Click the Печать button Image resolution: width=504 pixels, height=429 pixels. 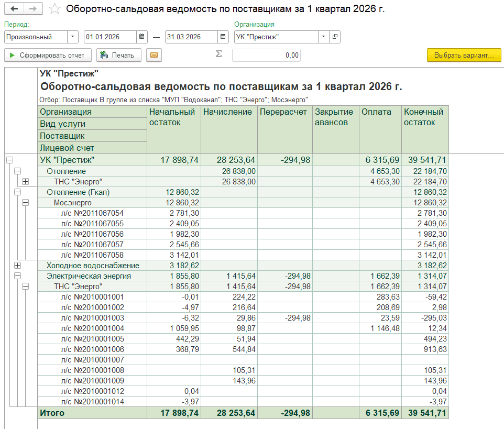118,55
